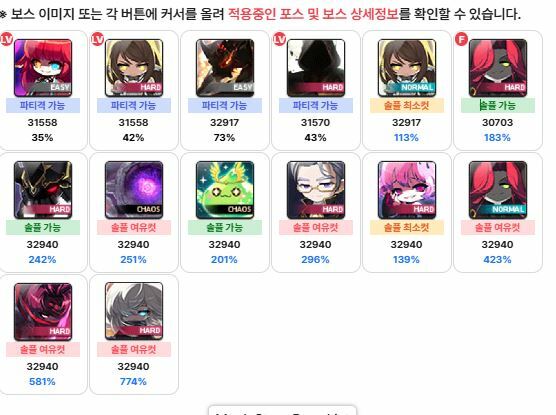The image size is (556, 415).
Task: Select the white-haired HARD boss at 774%
Action: pos(134,311)
